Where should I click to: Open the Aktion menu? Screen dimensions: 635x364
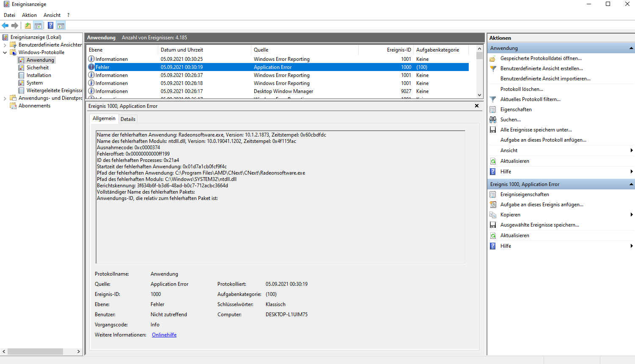click(x=29, y=15)
